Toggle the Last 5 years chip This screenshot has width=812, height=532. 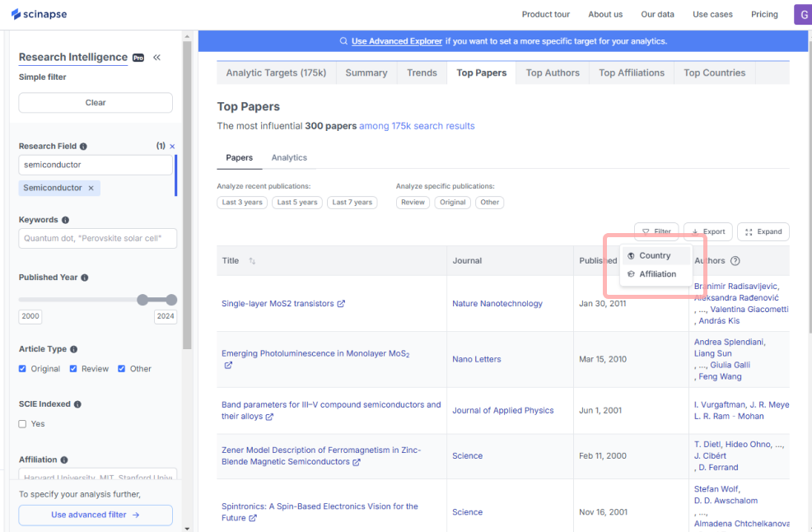pyautogui.click(x=297, y=203)
